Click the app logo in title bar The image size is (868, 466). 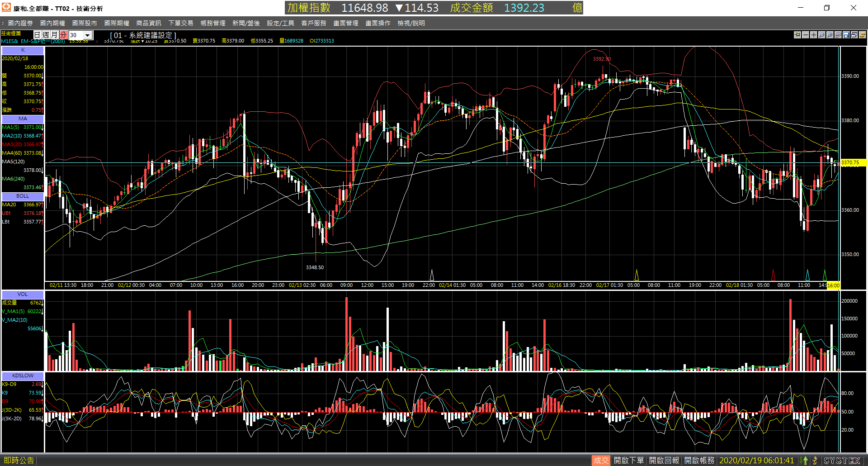coord(6,7)
